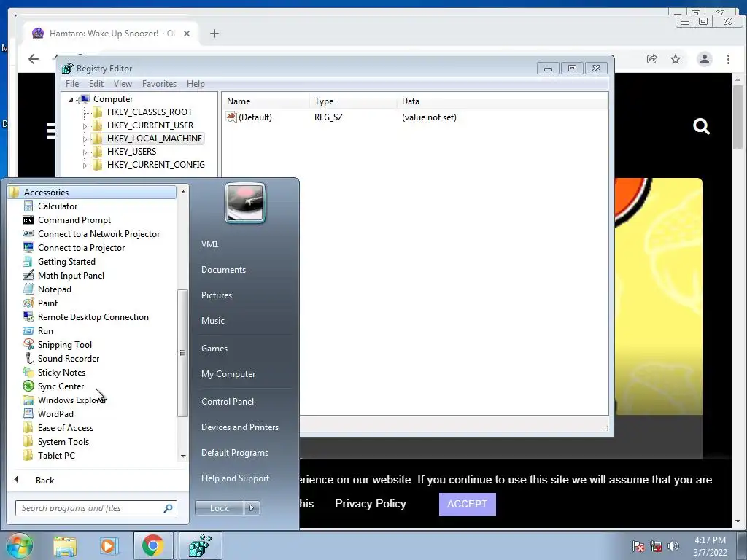Open Sound Recorder
747x560 pixels.
(x=68, y=358)
